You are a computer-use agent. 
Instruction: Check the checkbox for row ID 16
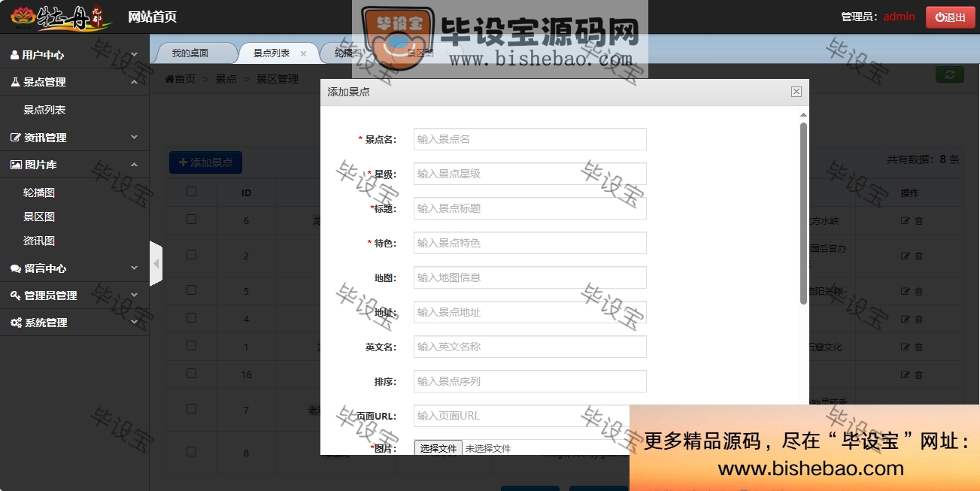[191, 374]
